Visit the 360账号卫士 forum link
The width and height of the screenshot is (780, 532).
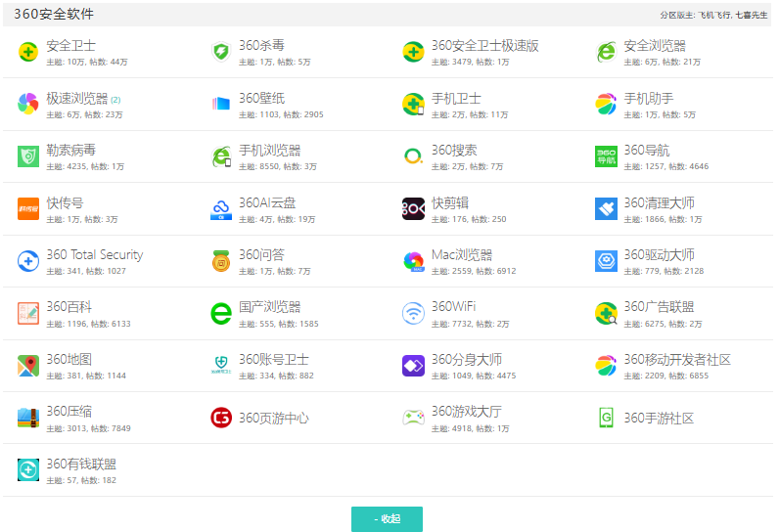[274, 360]
